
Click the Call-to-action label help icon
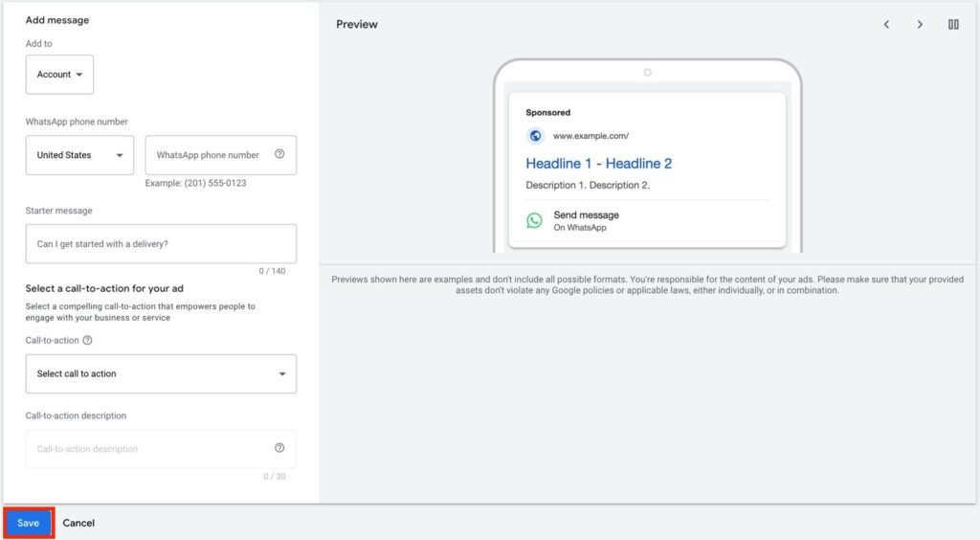pos(88,340)
